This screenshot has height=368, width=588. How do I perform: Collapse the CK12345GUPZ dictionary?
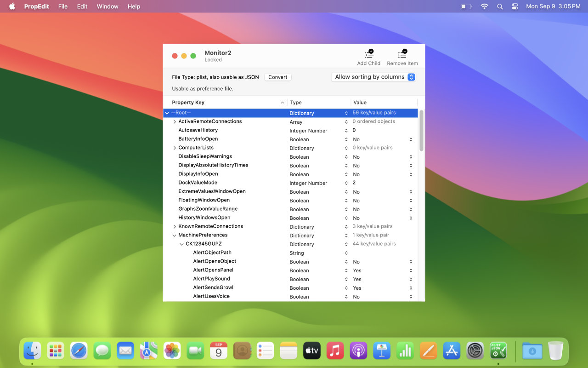click(182, 244)
